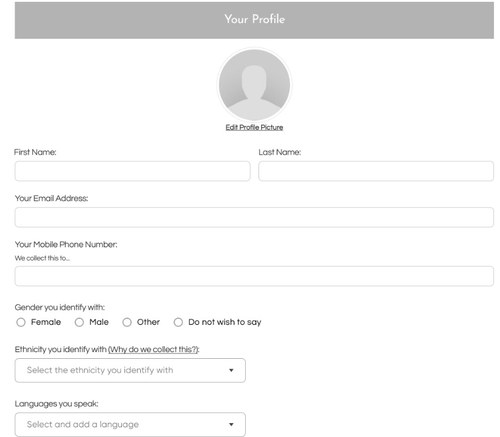Open the Why do we collect this link

coord(153,349)
